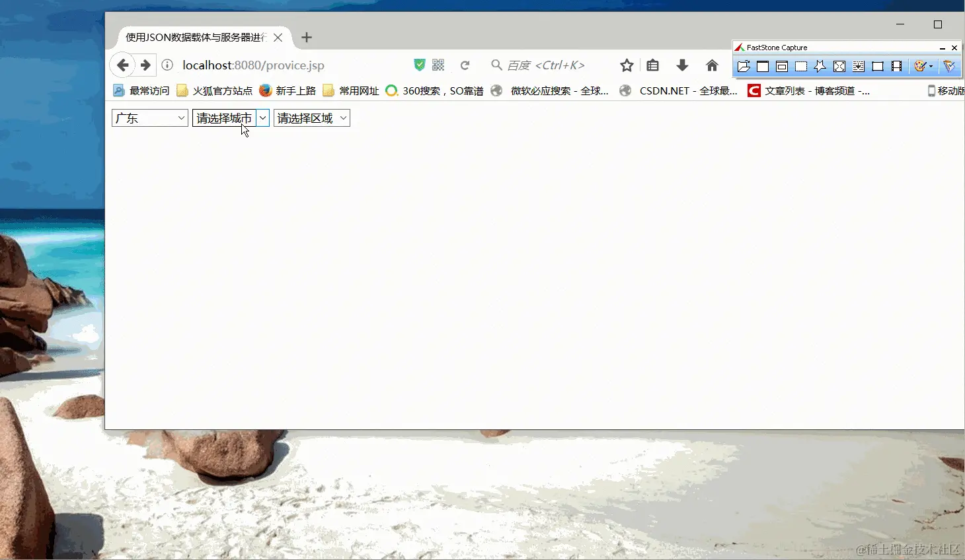Close the FastStone Capture toolbar

click(954, 48)
